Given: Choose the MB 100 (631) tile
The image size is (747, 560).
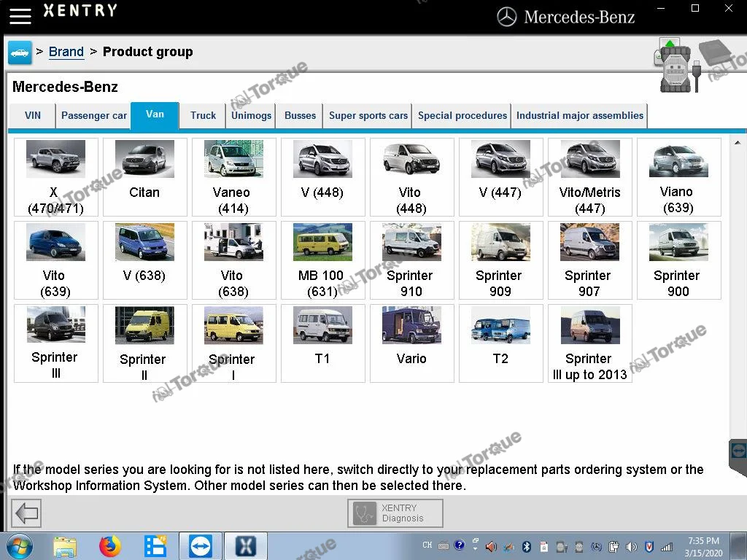Looking at the screenshot, I should coord(322,260).
